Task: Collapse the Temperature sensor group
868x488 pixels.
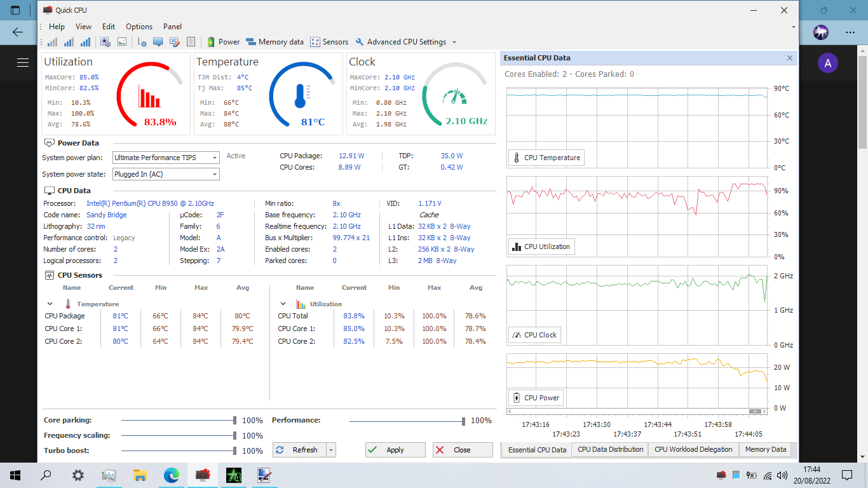Action: click(50, 304)
